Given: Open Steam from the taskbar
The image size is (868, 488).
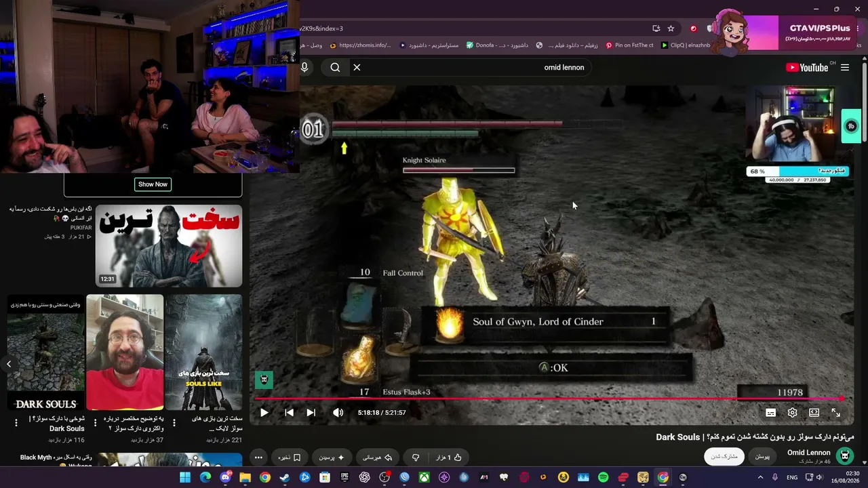Looking at the screenshot, I should coord(285,477).
